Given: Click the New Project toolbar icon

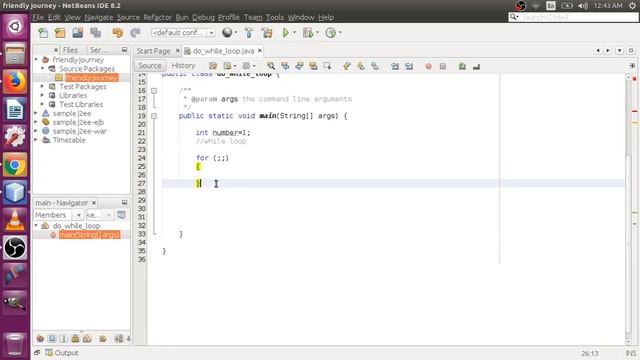Looking at the screenshot, I should click(60, 33).
